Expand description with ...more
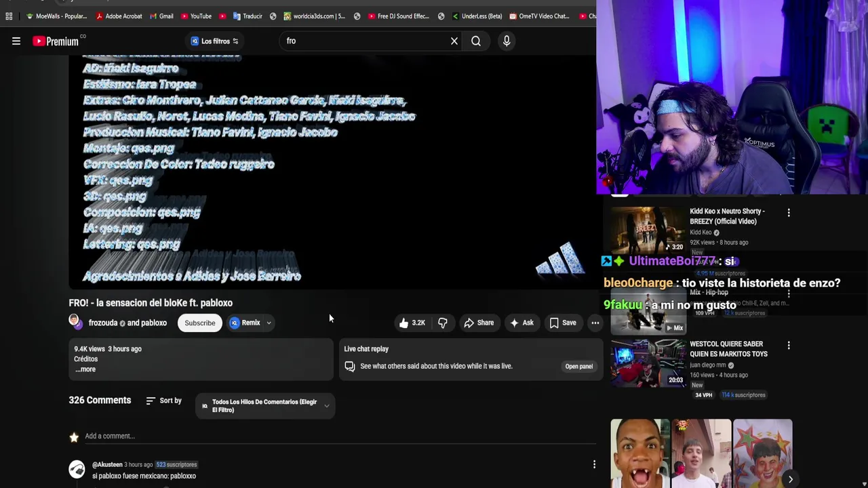Screen dimensions: 868x488 tap(85, 369)
